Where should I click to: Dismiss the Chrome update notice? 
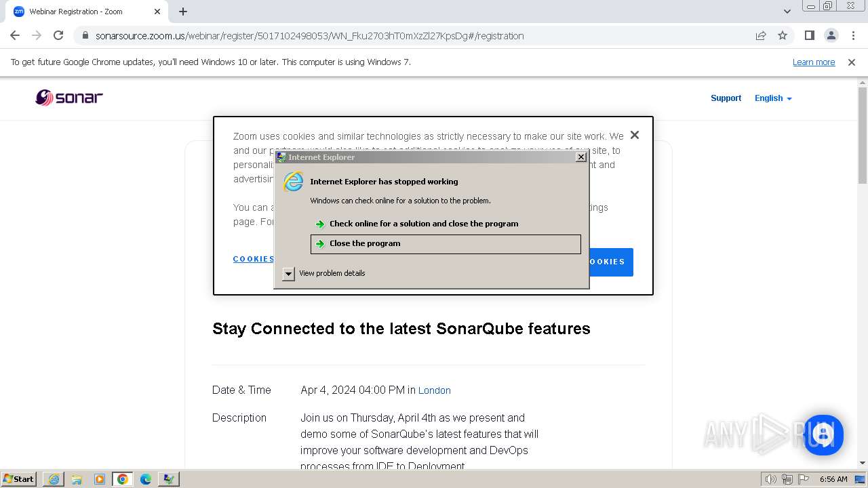(x=852, y=62)
